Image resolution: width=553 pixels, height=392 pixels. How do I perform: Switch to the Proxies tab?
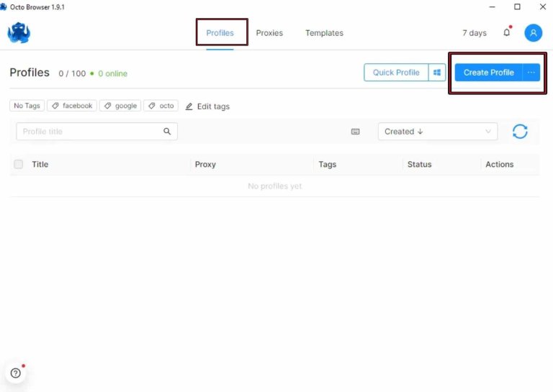click(269, 33)
